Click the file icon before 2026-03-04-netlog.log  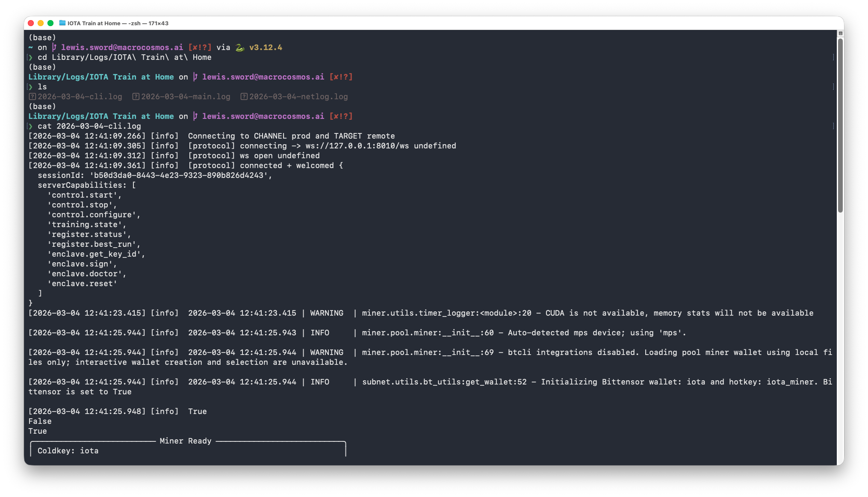pos(244,97)
